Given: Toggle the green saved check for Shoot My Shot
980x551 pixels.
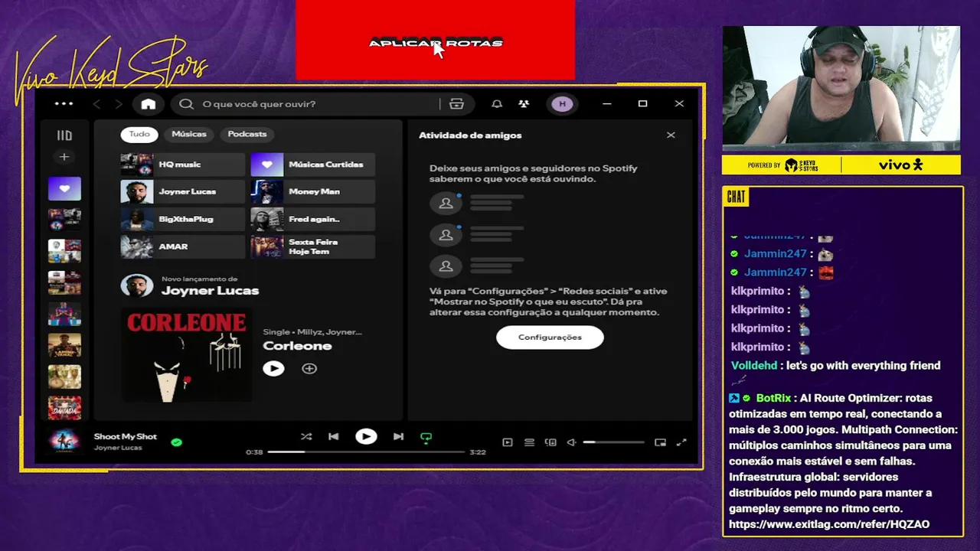Looking at the screenshot, I should (177, 442).
